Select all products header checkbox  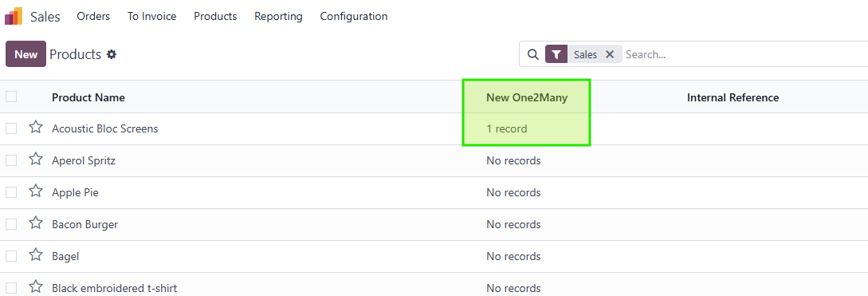pyautogui.click(x=11, y=97)
